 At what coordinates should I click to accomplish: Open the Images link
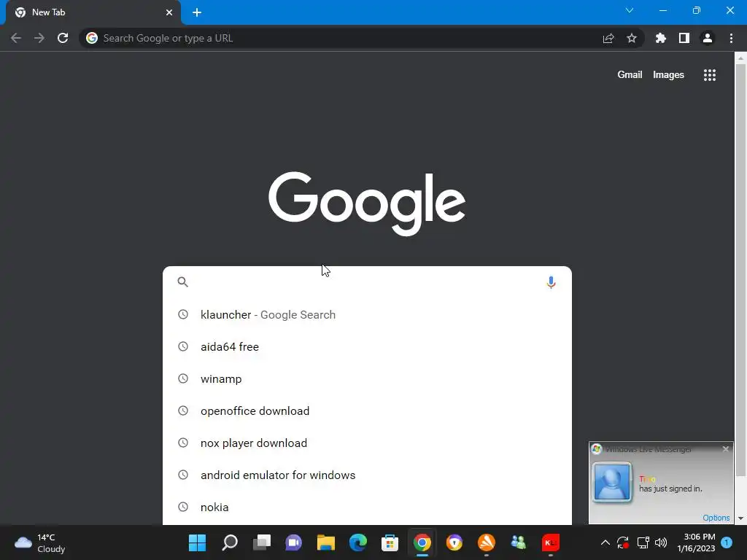pos(668,75)
